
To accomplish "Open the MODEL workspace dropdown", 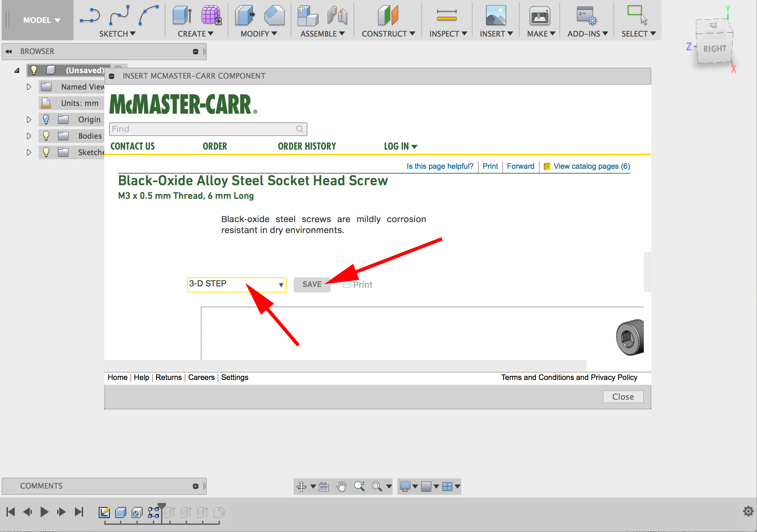I will [41, 20].
